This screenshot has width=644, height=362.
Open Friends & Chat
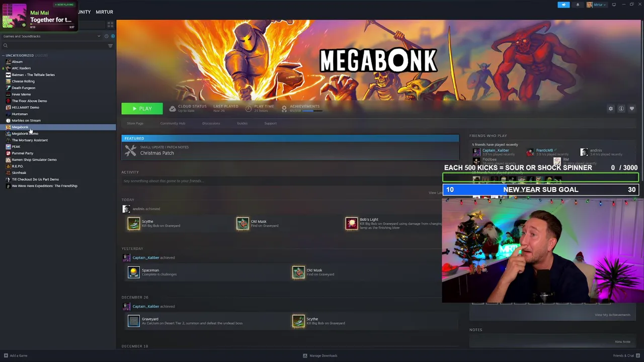[626, 355]
